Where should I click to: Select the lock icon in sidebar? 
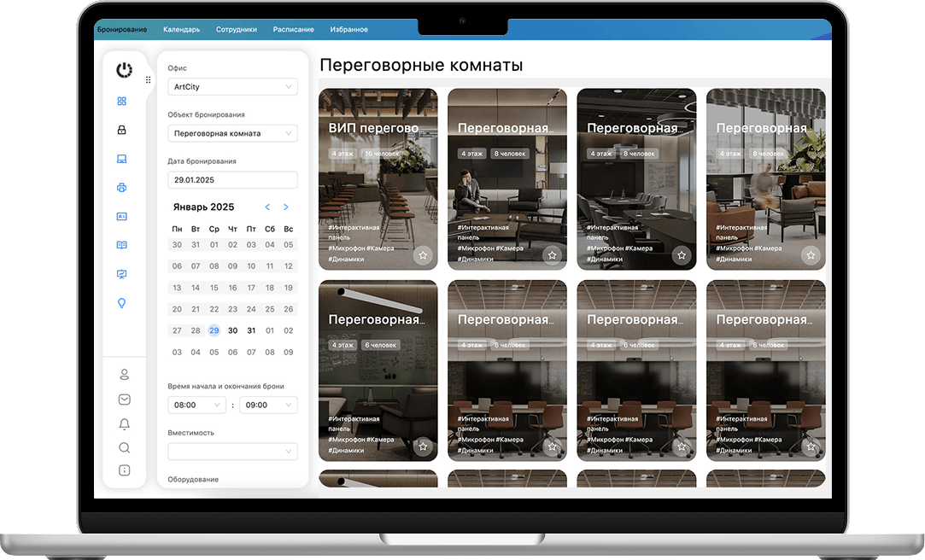tap(121, 130)
